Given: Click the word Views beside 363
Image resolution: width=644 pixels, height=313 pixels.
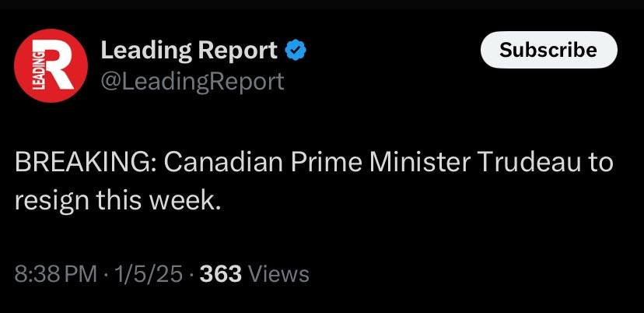Looking at the screenshot, I should (280, 274).
